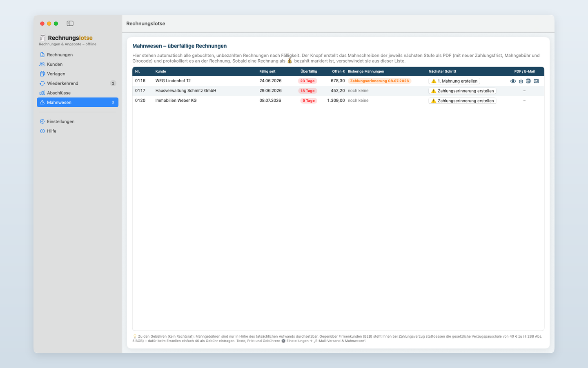Download the Mahnung PDF for WEG Lindenhof
This screenshot has height=368, width=588.
point(521,81)
